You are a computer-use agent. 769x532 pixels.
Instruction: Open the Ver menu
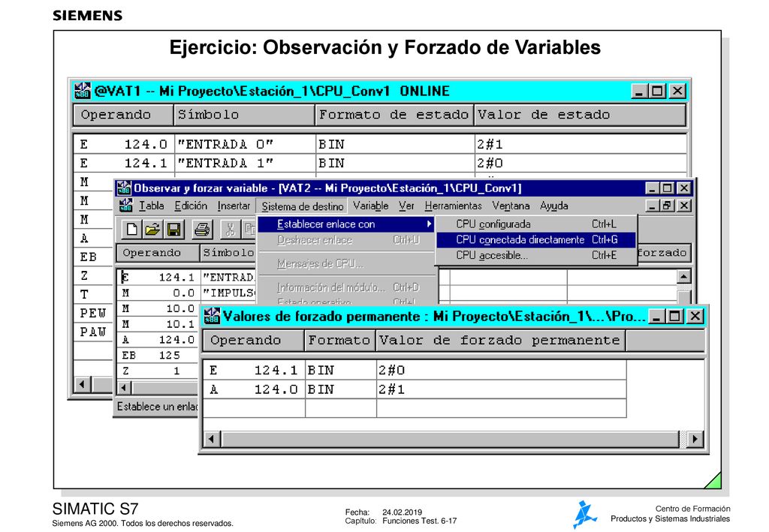pyautogui.click(x=406, y=206)
